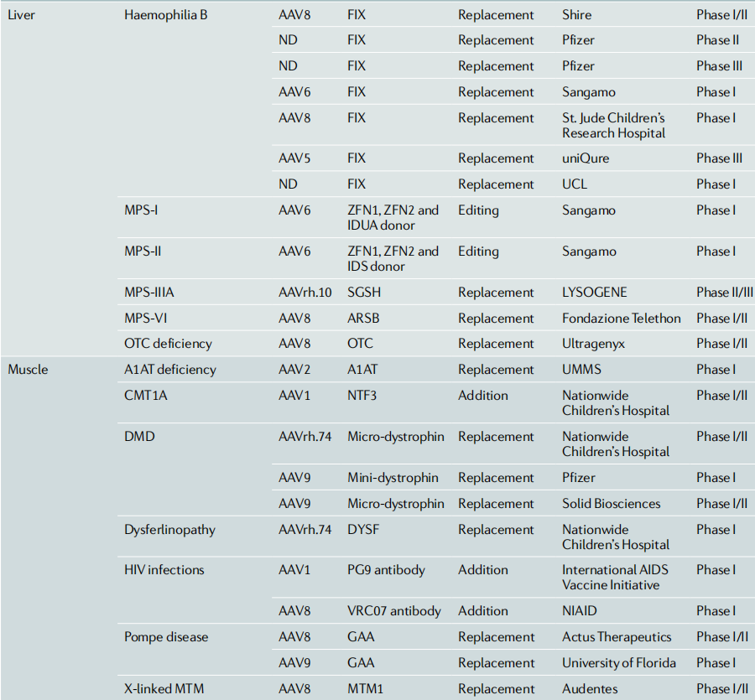Click the VRC07 antibody transgene cell
This screenshot has width=755, height=700.
(393, 611)
